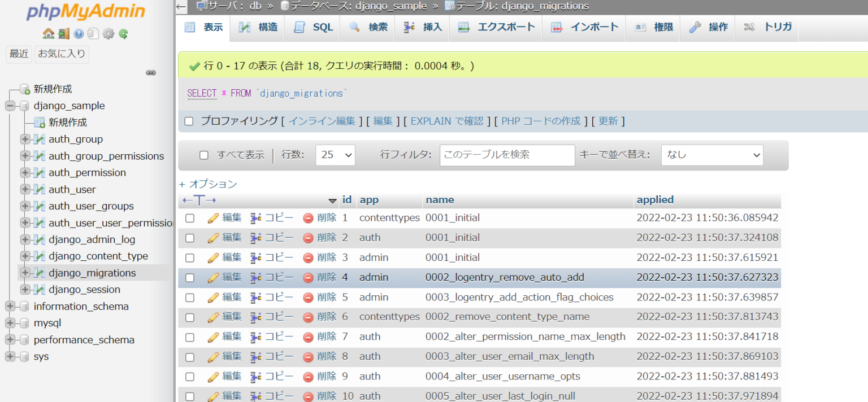Viewport: 868px width, 402px height.
Task: Expand the auth_user table tree node
Action: 24,189
